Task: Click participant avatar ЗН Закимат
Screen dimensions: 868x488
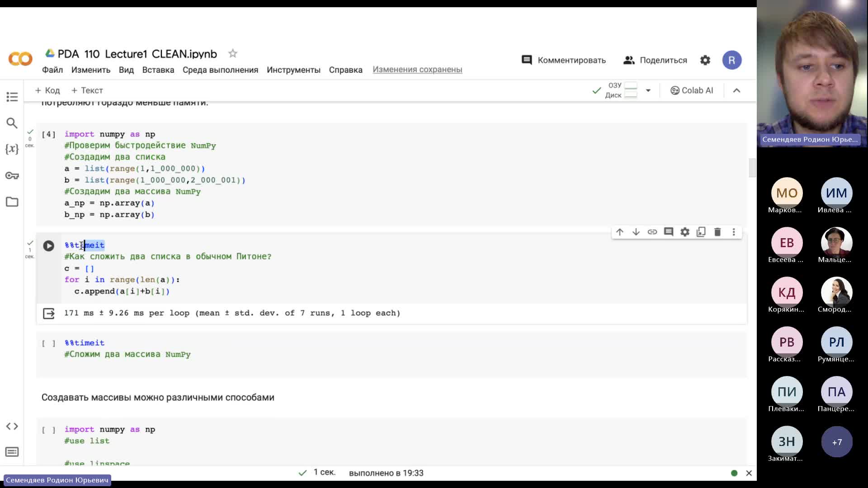Action: click(x=787, y=441)
